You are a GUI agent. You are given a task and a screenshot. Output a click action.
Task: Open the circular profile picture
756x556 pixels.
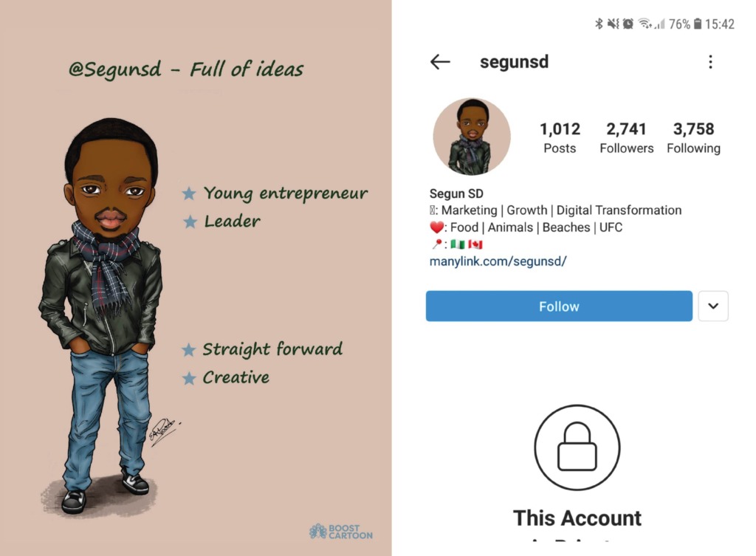(472, 137)
